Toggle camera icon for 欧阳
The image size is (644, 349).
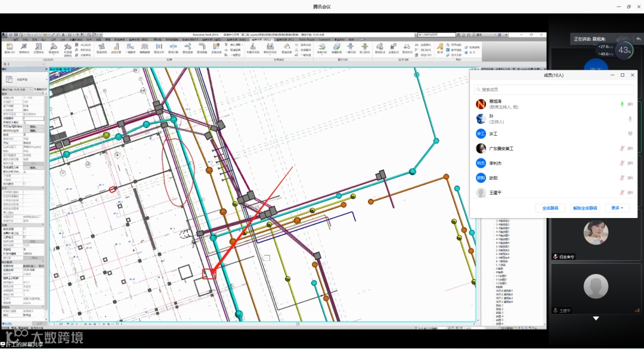[x=630, y=178]
